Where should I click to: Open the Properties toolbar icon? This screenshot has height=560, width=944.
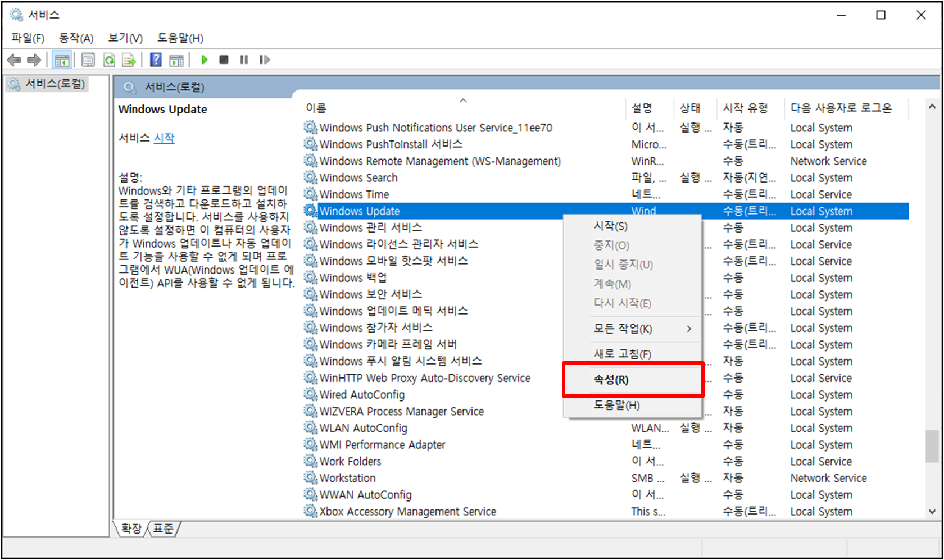click(x=88, y=60)
